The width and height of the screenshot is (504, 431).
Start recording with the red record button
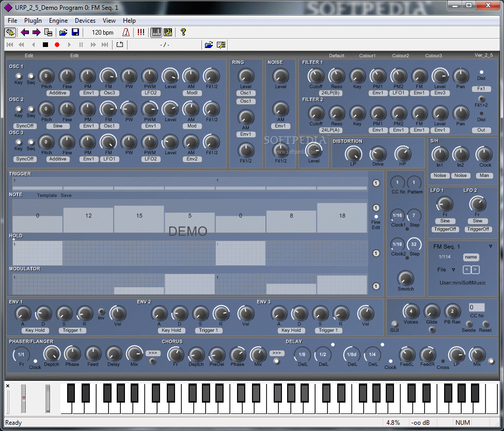57,45
